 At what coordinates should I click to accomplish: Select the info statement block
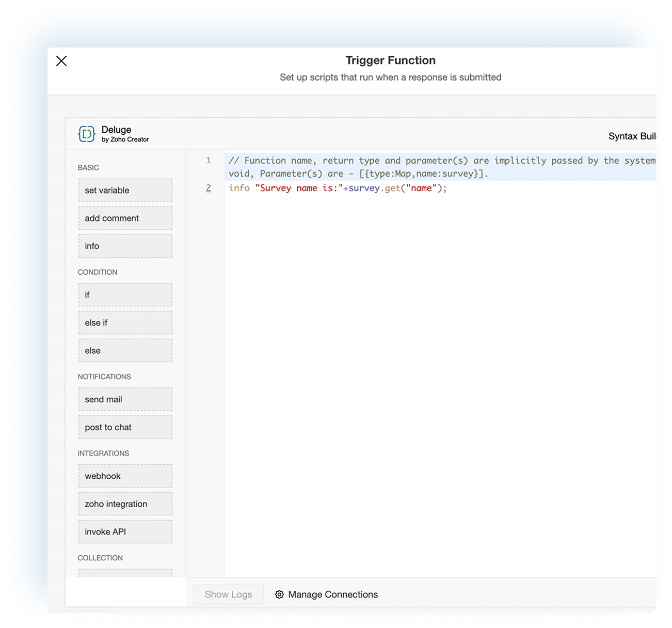coord(125,246)
